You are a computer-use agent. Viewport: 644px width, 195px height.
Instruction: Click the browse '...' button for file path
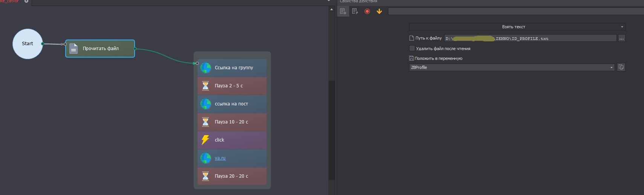tap(621, 38)
